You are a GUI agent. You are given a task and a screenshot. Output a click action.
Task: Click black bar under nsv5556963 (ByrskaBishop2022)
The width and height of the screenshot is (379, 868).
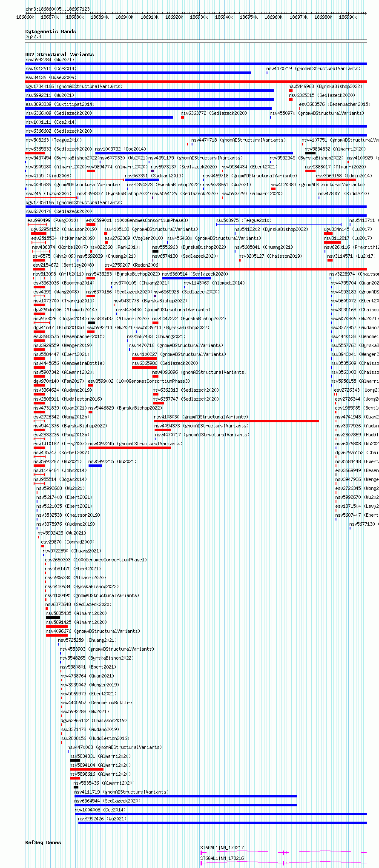[x=155, y=251]
